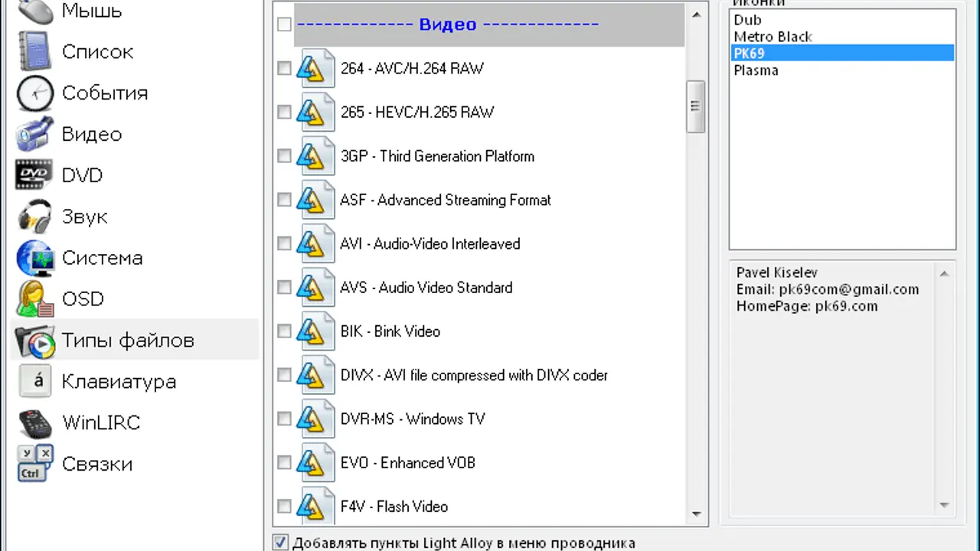Check the 264 - AVC/H.264 RAW box

284,69
